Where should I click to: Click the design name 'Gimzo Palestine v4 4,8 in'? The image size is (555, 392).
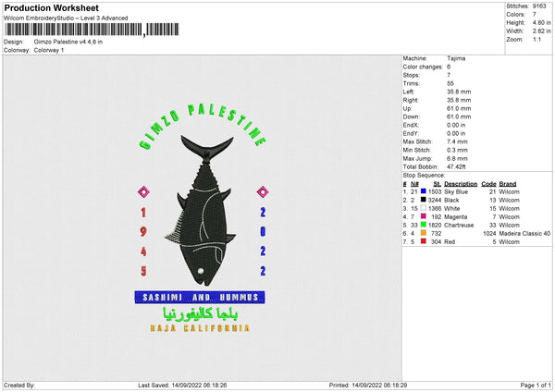pos(68,42)
